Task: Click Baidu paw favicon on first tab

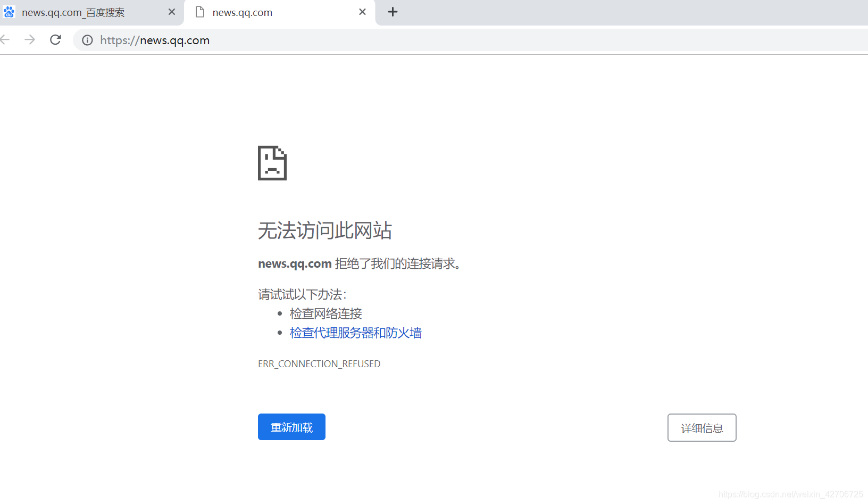Action: (x=9, y=12)
